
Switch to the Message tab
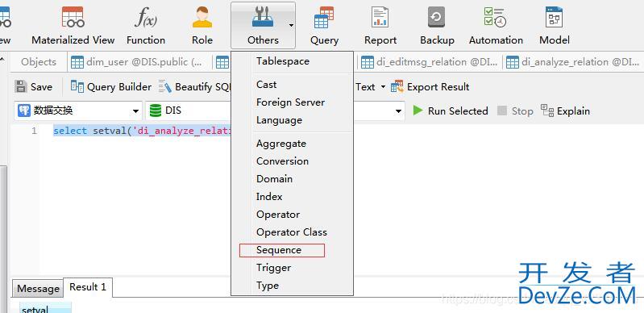tap(38, 289)
